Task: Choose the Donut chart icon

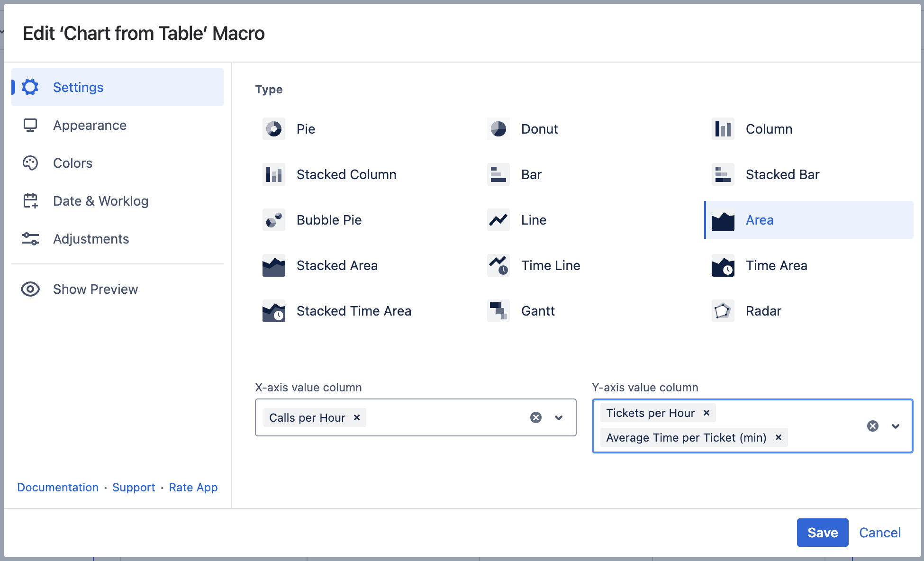Action: tap(498, 129)
